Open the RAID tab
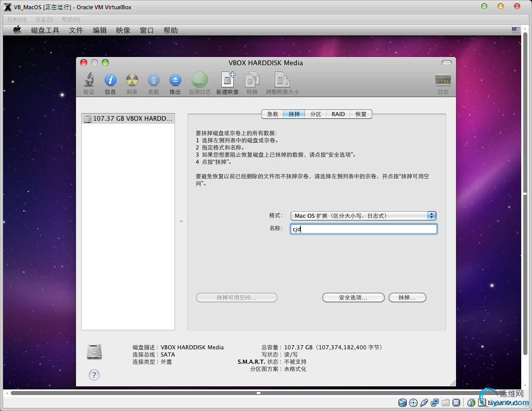 pyautogui.click(x=338, y=114)
